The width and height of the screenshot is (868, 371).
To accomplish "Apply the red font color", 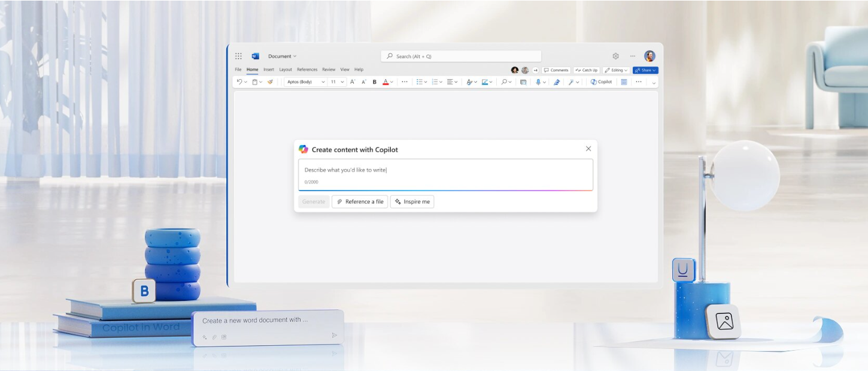I will [386, 82].
